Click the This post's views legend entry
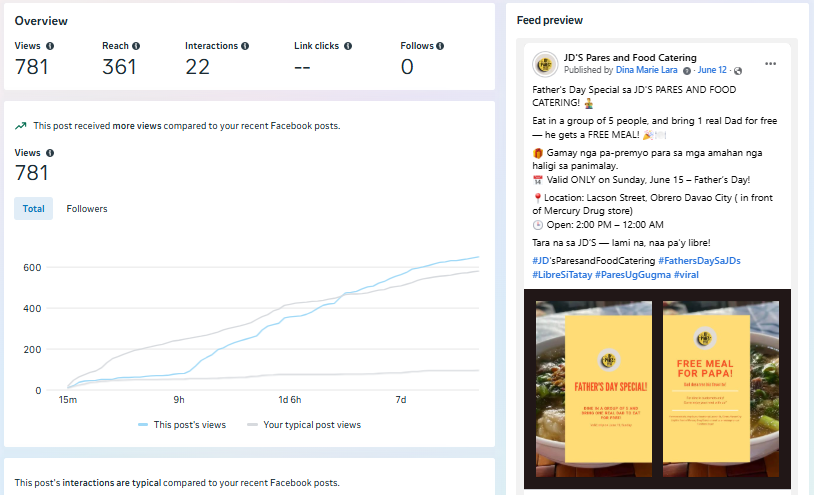Image resolution: width=814 pixels, height=495 pixels. coord(182,425)
